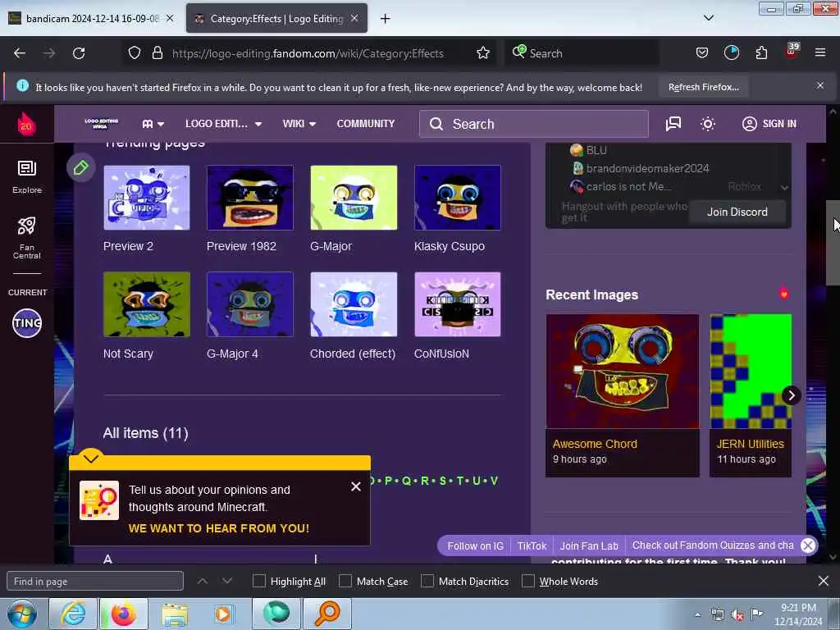Open the wiki discussions icon
The image size is (840, 630).
click(x=673, y=124)
